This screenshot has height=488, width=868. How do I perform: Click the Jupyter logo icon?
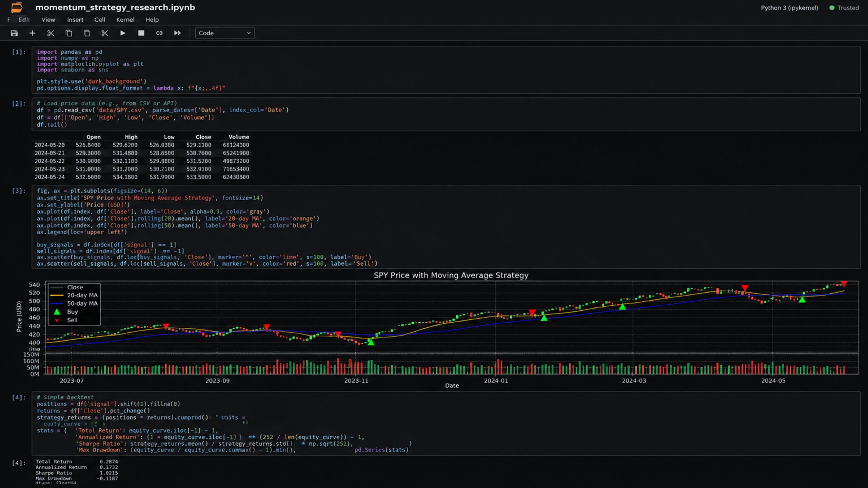pyautogui.click(x=17, y=7)
